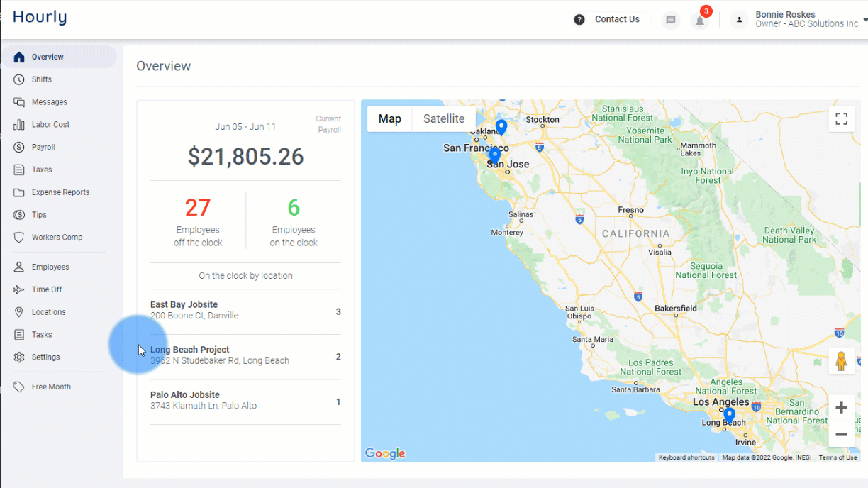The width and height of the screenshot is (868, 488).
Task: Switch to the Satellite view tab
Action: tap(444, 119)
